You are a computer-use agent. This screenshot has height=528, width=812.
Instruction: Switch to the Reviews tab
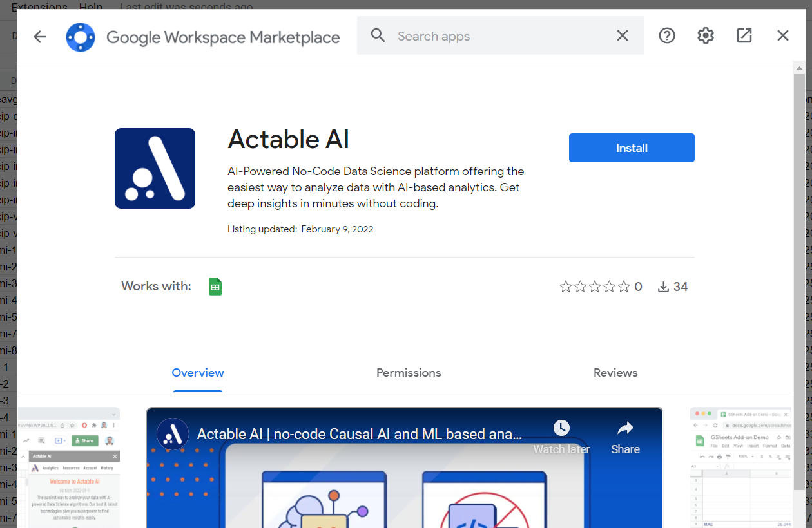click(615, 373)
